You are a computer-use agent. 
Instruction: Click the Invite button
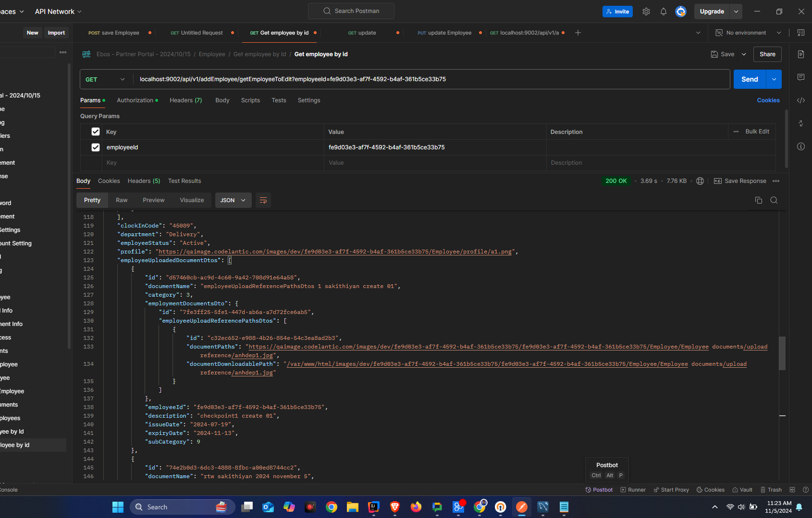point(617,12)
